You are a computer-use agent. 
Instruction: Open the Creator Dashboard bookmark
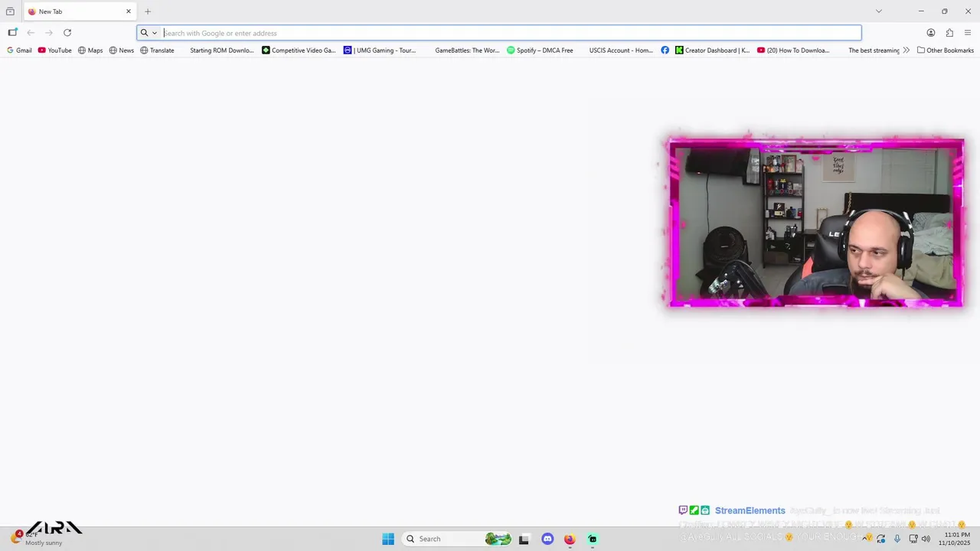click(712, 51)
